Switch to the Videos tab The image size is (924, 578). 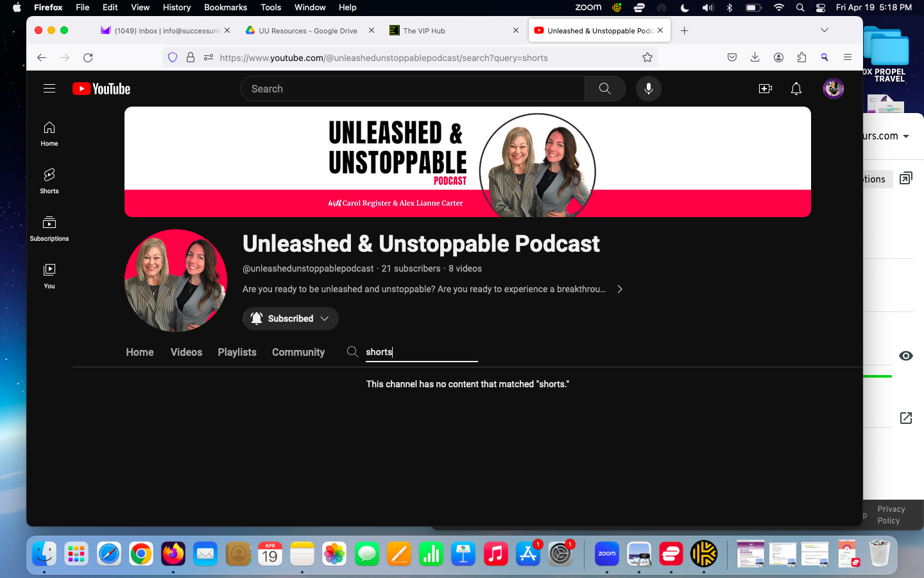(x=186, y=352)
